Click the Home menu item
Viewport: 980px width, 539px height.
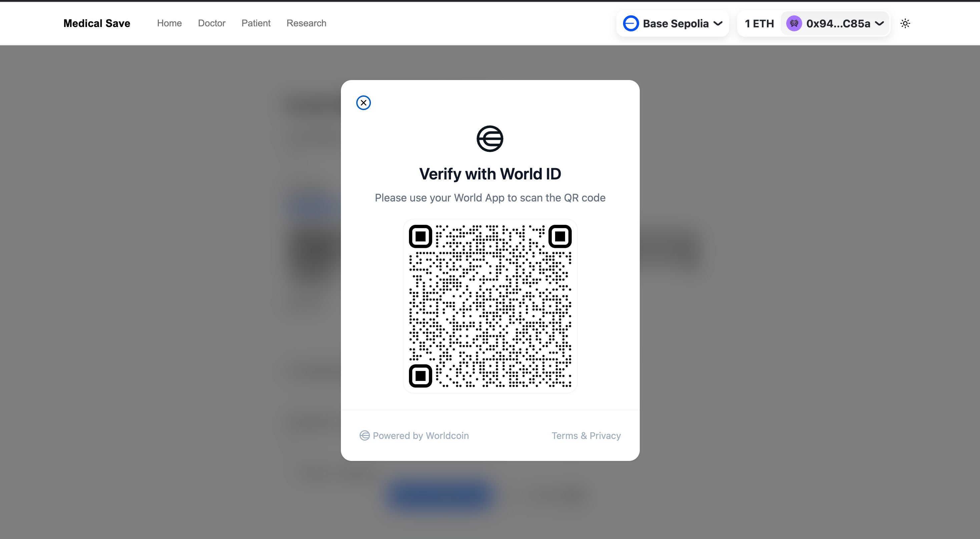coord(169,23)
